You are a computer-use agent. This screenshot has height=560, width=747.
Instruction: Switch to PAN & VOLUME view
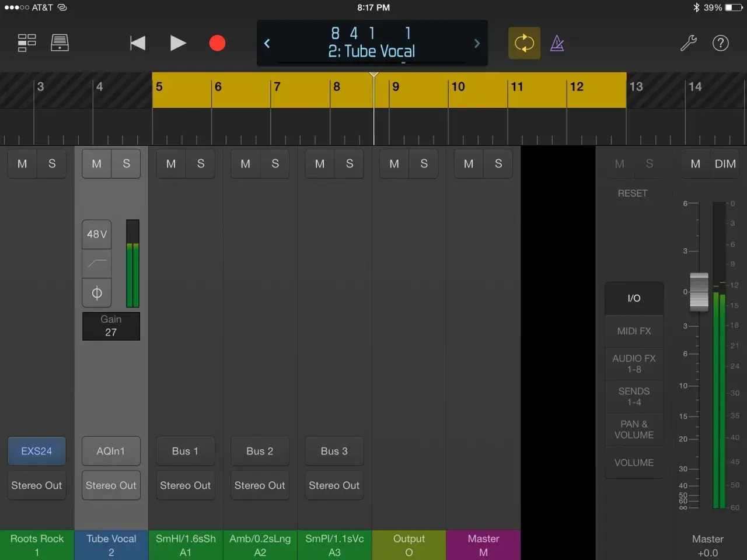634,429
